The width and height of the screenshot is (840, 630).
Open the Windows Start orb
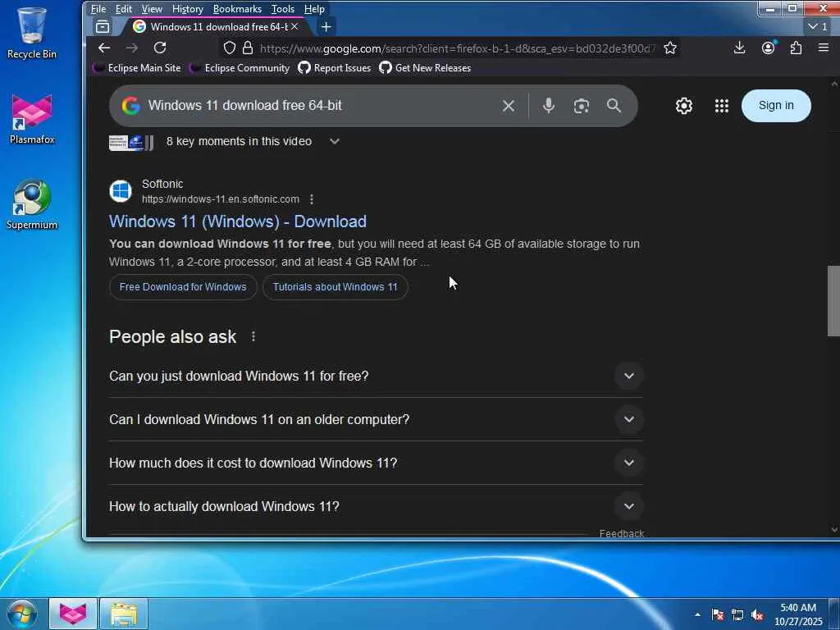click(x=22, y=614)
